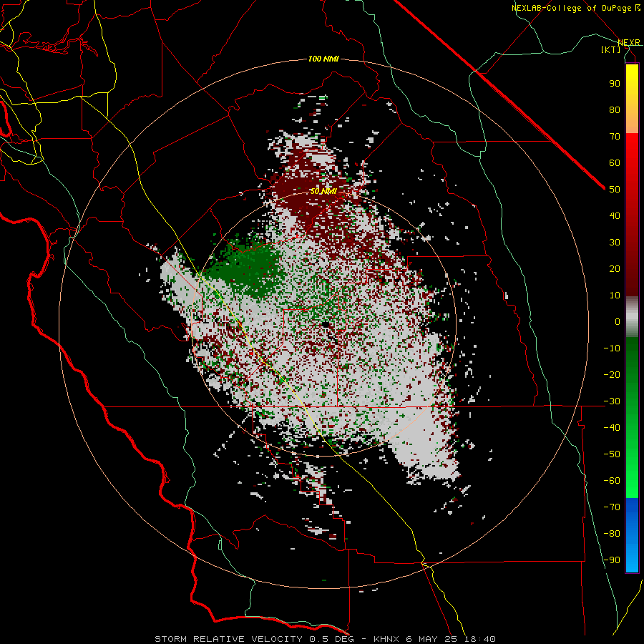This screenshot has width=644, height=644.
Task: Click the -40 value on velocity scale
Action: (x=612, y=428)
